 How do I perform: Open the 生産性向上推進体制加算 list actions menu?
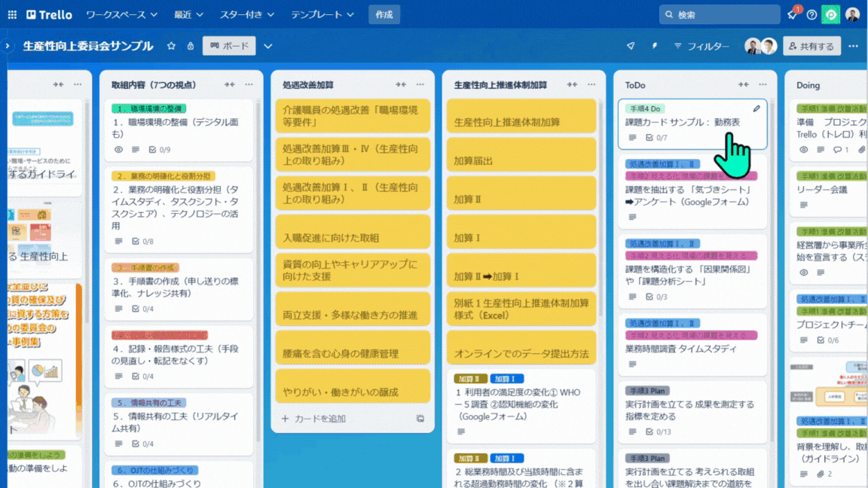click(591, 84)
